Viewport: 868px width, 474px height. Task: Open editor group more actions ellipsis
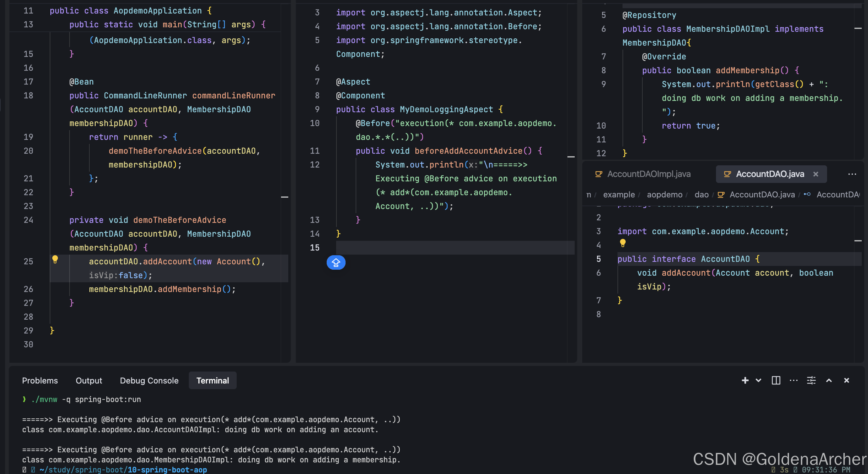pyautogui.click(x=852, y=174)
